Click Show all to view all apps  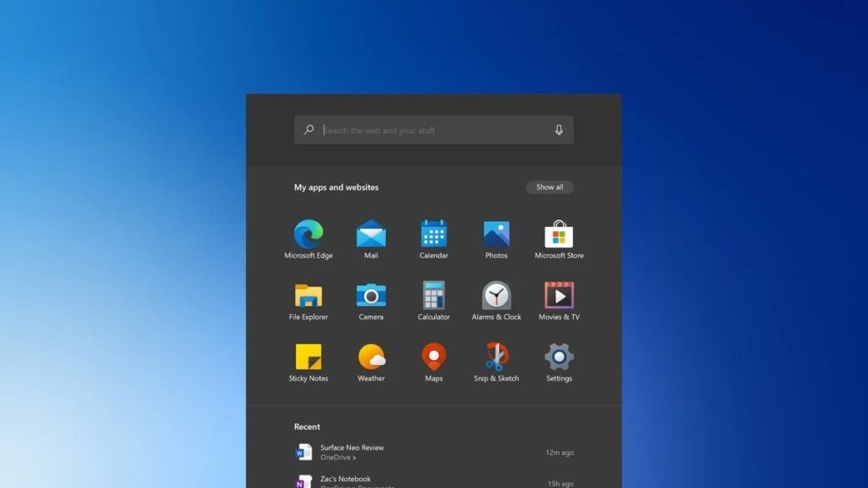549,186
